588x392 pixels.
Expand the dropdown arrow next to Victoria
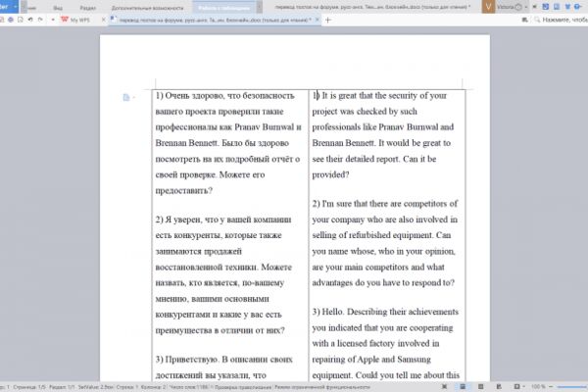click(x=525, y=7)
